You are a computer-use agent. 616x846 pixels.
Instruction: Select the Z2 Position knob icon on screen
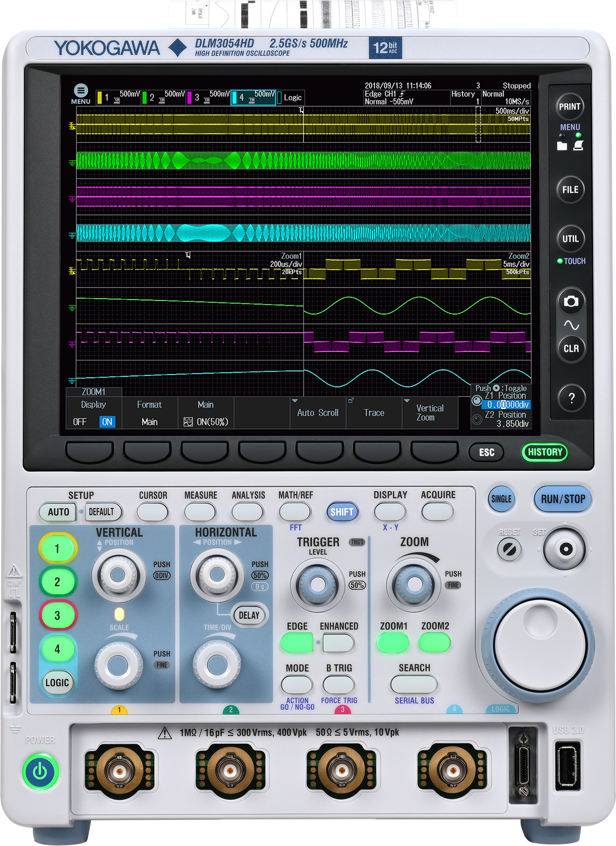pyautogui.click(x=477, y=419)
